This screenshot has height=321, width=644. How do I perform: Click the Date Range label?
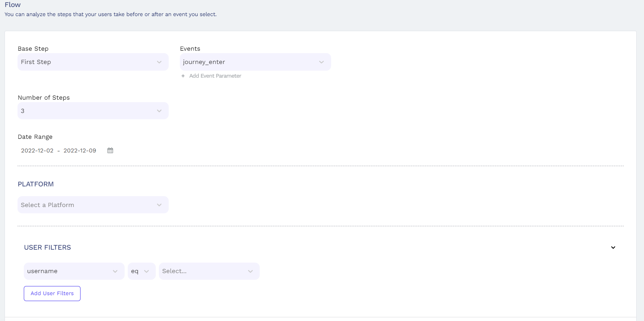point(35,137)
